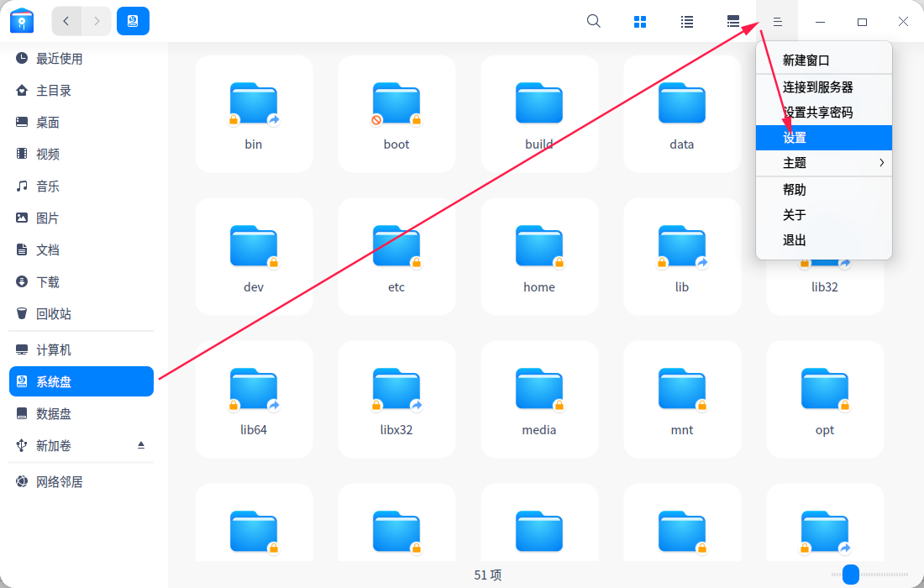Expand the 主题 theme submenu
This screenshot has height=588, width=924.
pos(824,163)
